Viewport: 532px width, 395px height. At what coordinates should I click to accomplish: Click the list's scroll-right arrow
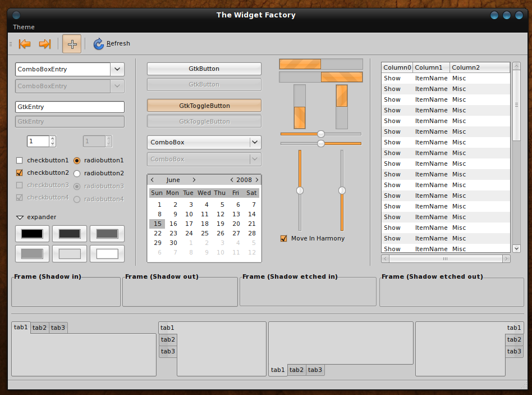tap(506, 259)
